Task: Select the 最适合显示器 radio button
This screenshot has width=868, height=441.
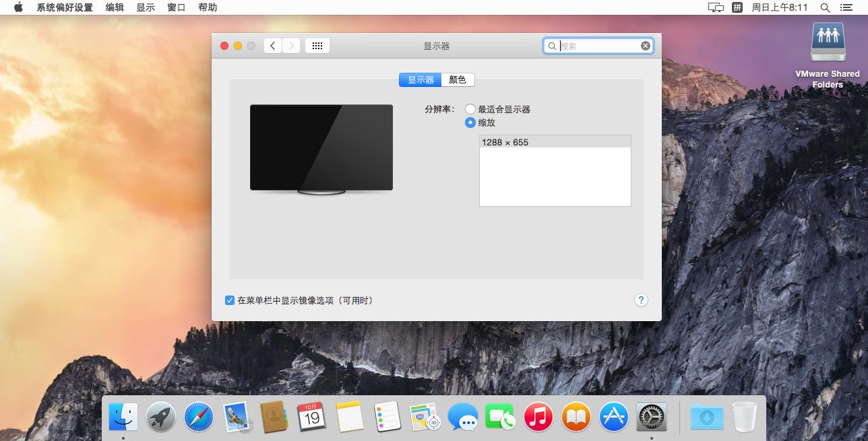Action: coord(470,108)
